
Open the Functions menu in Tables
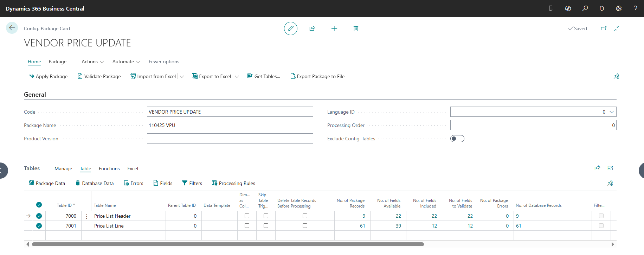[x=109, y=168]
